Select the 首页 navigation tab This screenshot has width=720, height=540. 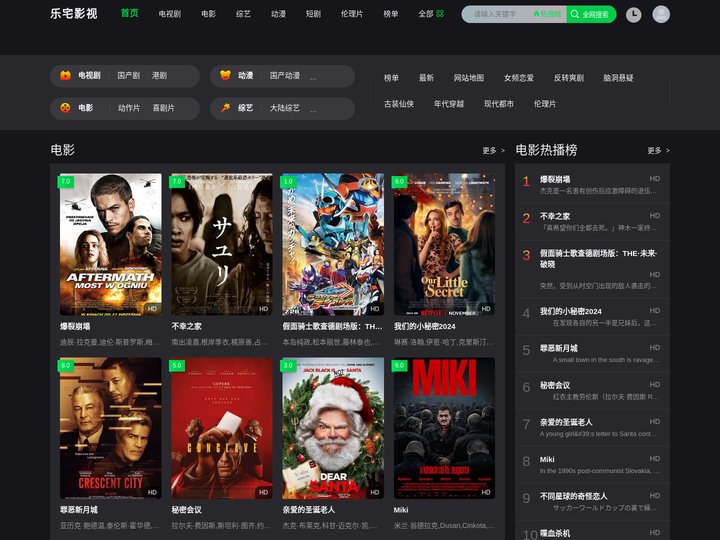click(x=129, y=13)
